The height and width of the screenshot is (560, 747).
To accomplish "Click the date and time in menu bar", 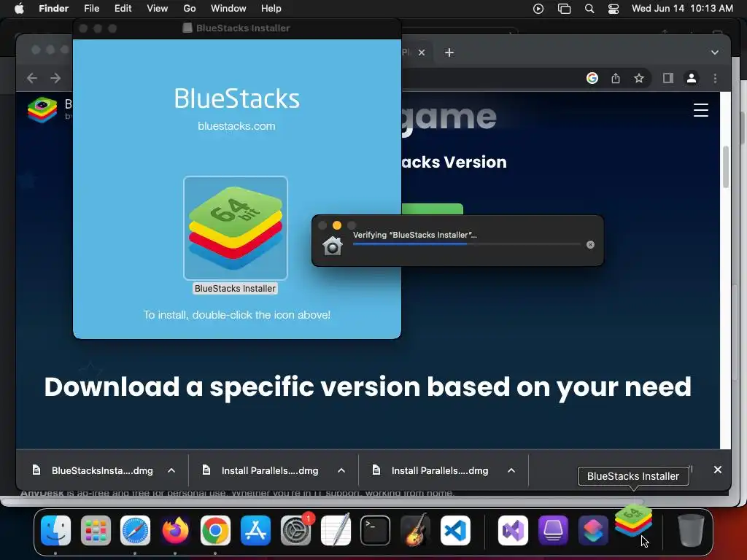I will [682, 9].
